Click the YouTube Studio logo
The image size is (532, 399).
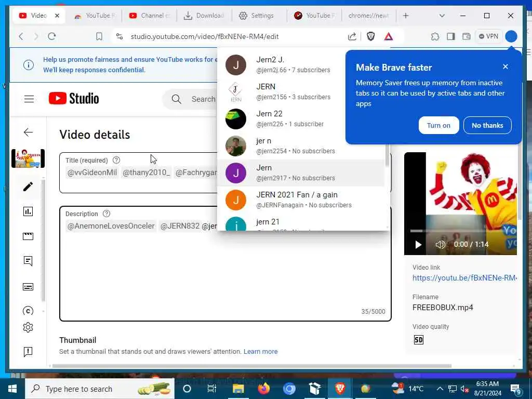pyautogui.click(x=74, y=98)
